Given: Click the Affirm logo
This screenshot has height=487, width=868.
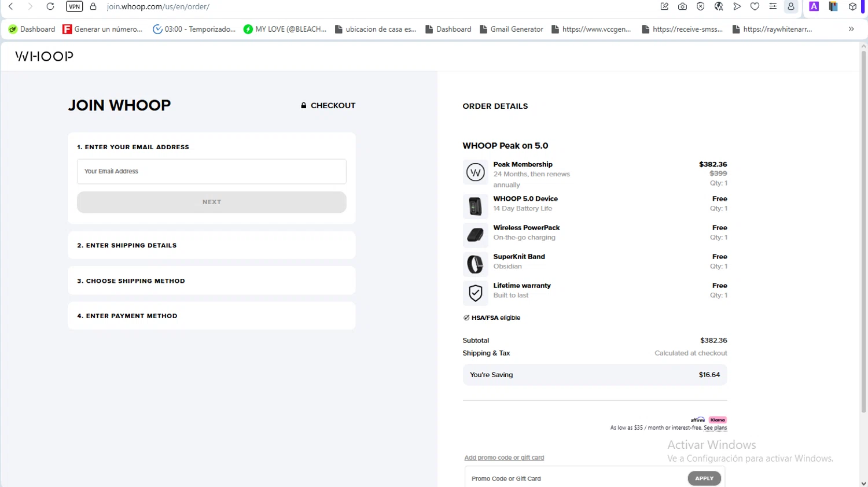Looking at the screenshot, I should pos(698,420).
